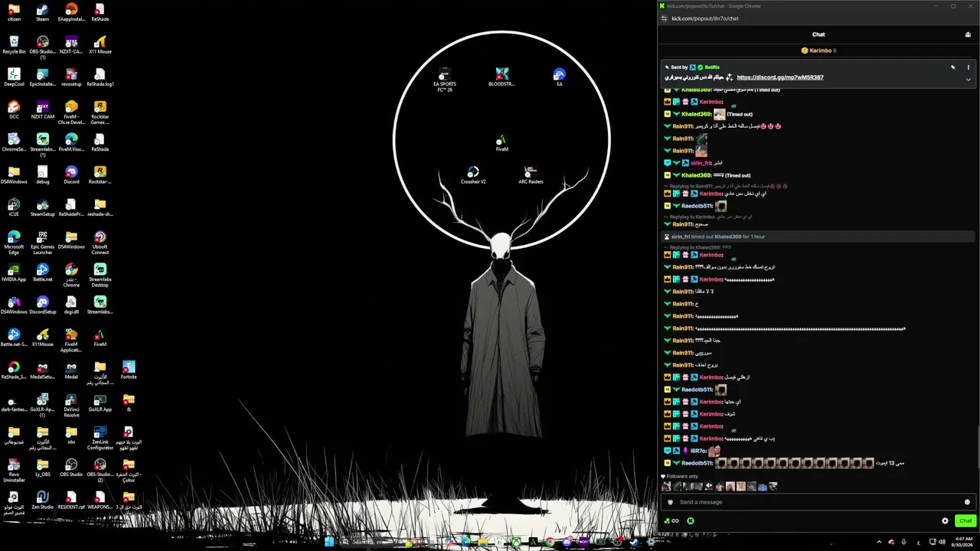Select the BLOODSTR... desktop shortcut
Screen dimensions: 980x551
[x=501, y=77]
